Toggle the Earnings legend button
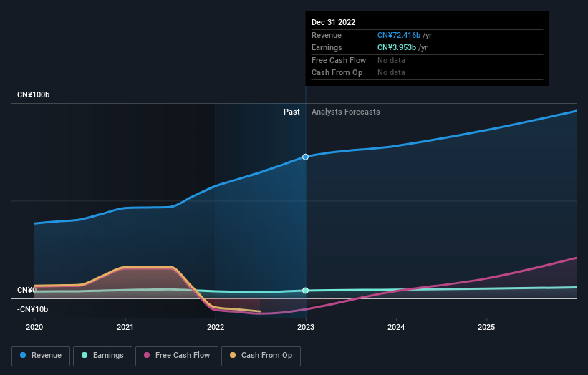This screenshot has width=588, height=375. pos(102,356)
